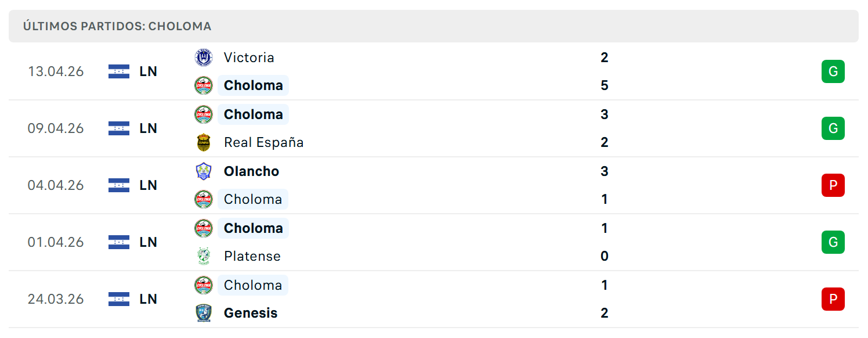Click Honduras flag in 09.04.26 row
This screenshot has height=338, width=868.
click(119, 128)
